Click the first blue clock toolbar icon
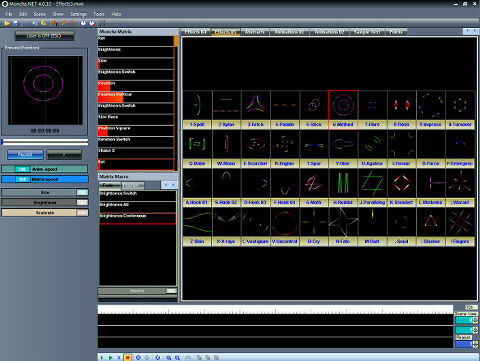This screenshot has height=361, width=480. pos(83,23)
